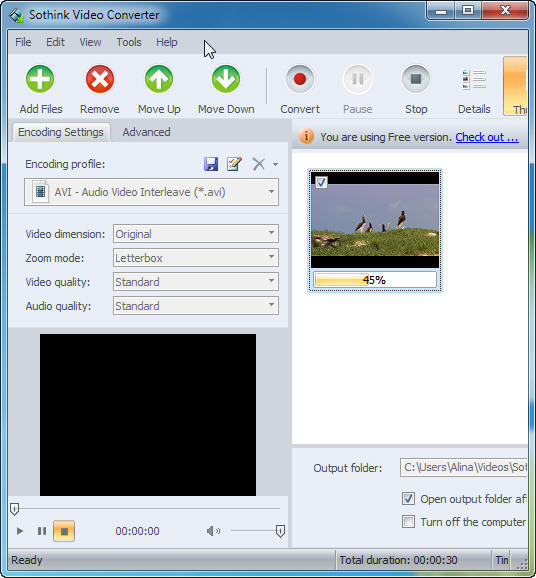
Task: Delete encoding profile gray X icon
Action: pos(258,164)
